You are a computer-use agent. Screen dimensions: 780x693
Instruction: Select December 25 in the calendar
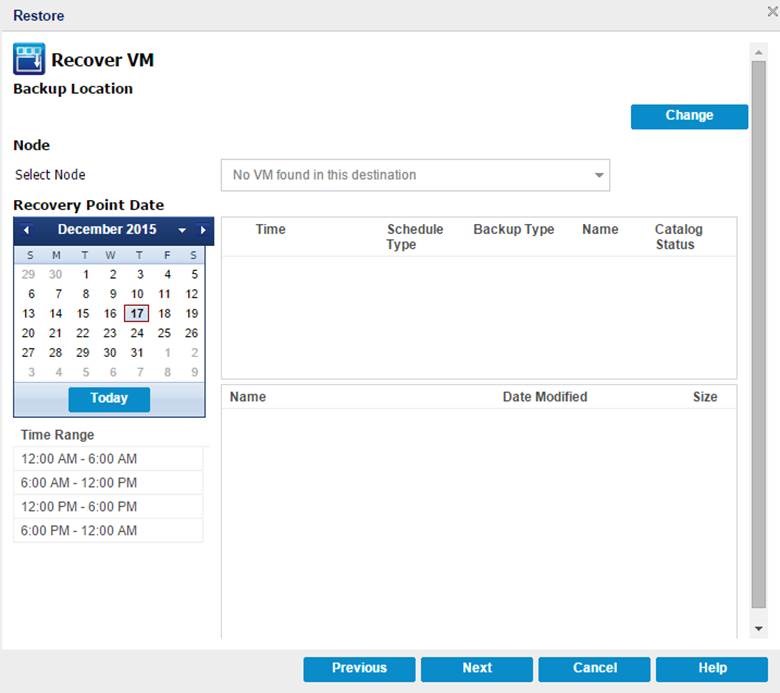click(x=164, y=333)
